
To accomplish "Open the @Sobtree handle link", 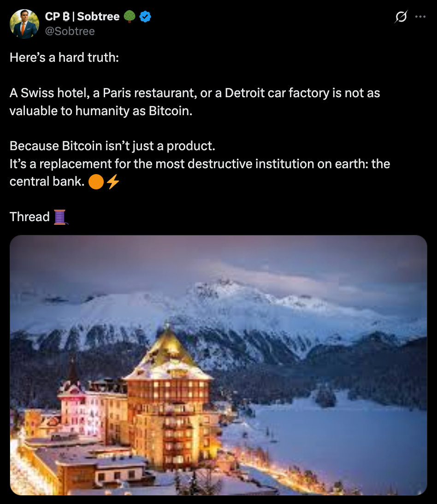I will pyautogui.click(x=70, y=31).
